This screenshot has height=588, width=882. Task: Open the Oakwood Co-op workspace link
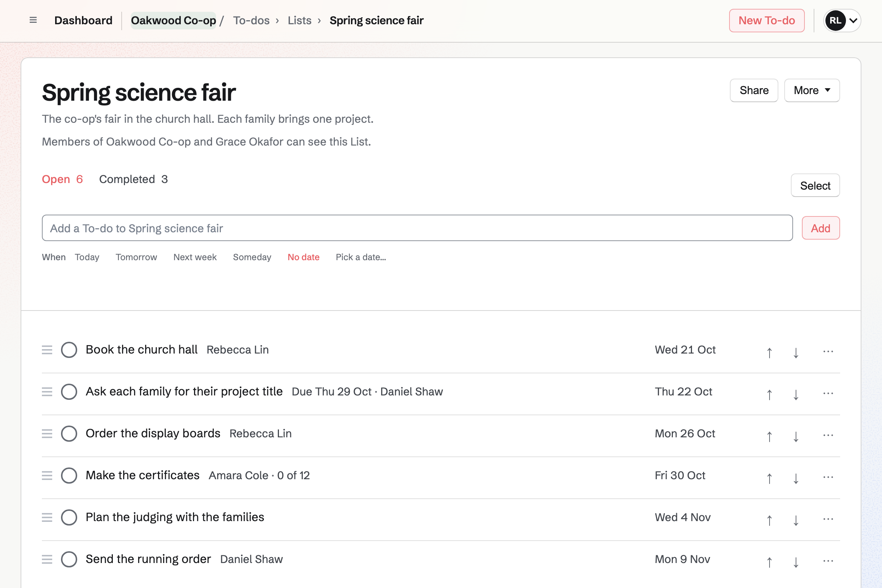point(173,20)
